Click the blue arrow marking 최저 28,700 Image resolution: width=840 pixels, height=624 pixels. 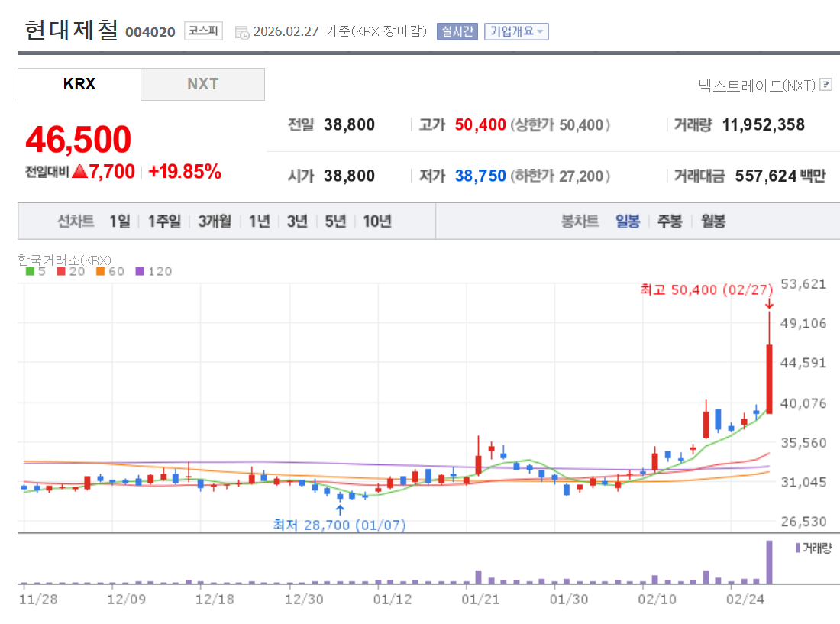[341, 508]
